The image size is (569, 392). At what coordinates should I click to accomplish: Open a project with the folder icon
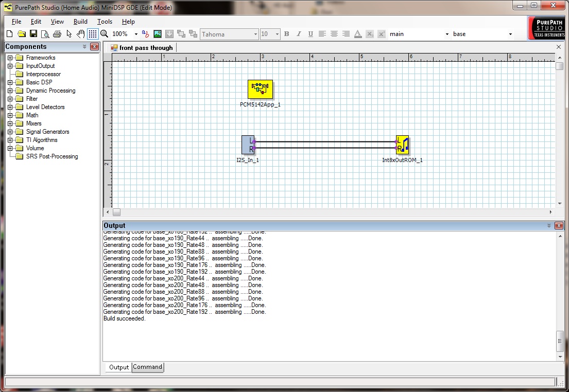(22, 34)
